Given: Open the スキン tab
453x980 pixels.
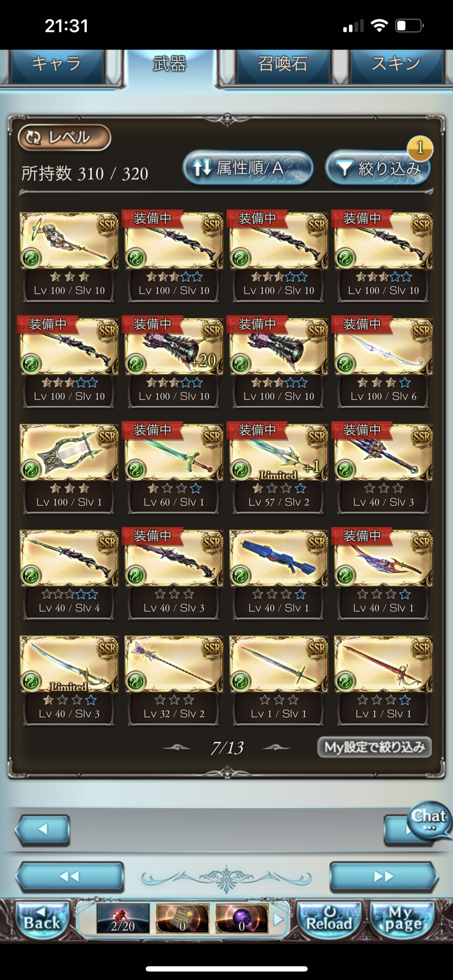Looking at the screenshot, I should point(396,64).
